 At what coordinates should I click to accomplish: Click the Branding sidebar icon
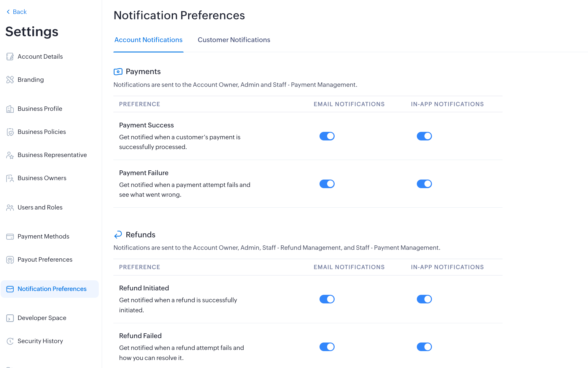click(10, 80)
